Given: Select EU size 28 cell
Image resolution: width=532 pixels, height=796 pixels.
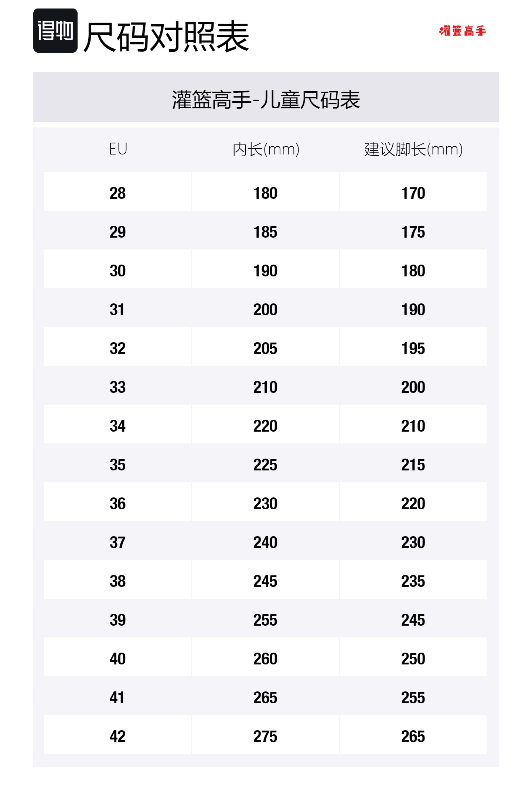Looking at the screenshot, I should (x=118, y=193).
